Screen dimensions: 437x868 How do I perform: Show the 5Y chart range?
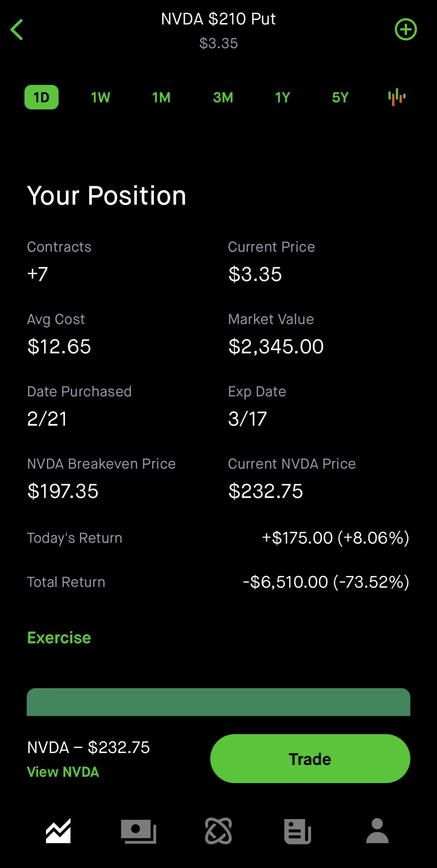click(340, 98)
